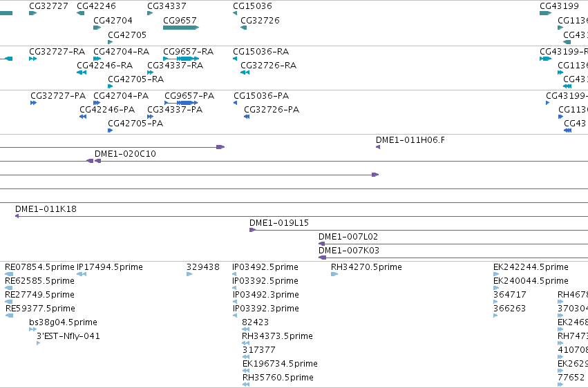Click EST EK196734.5prime label
588x388 pixels.
pyautogui.click(x=280, y=364)
